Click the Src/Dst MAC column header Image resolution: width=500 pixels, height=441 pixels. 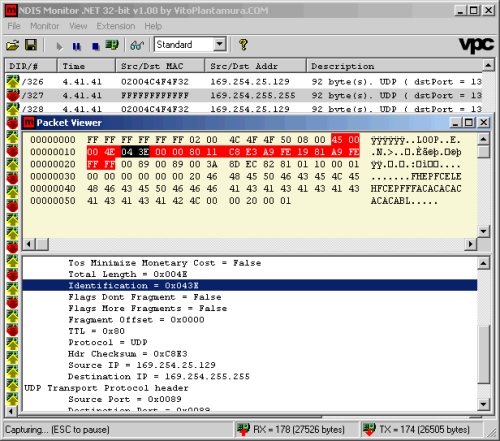click(160, 66)
